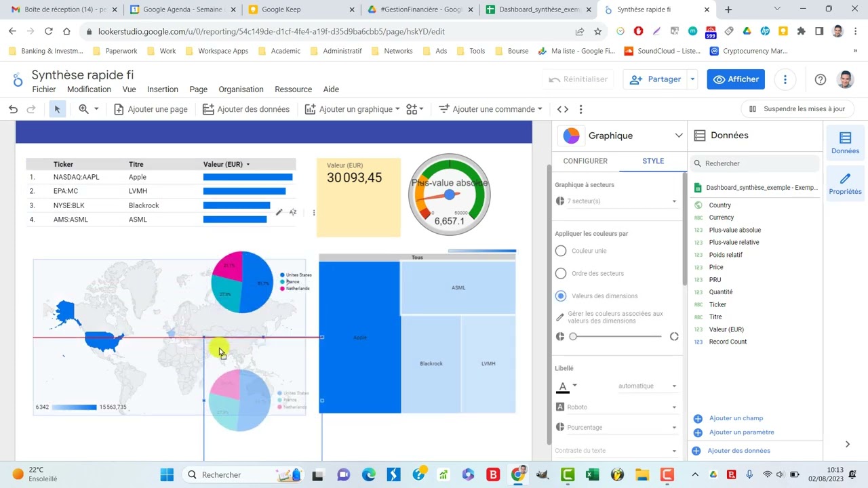
Task: Open the toolbar's more options vertical dots
Action: point(580,109)
